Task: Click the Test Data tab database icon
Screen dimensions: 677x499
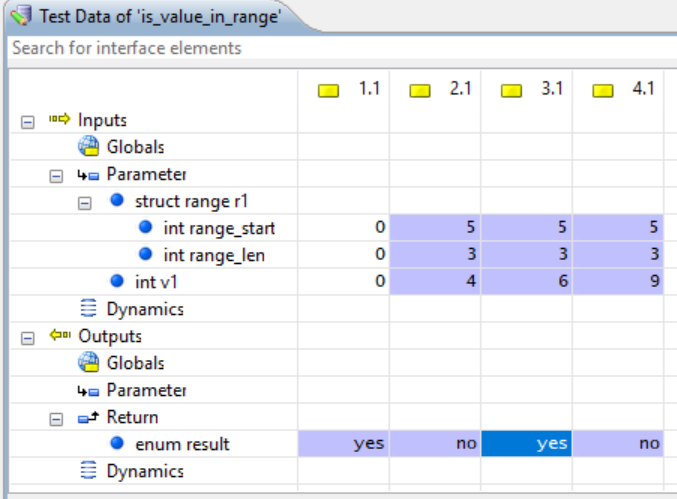Action: [21, 16]
